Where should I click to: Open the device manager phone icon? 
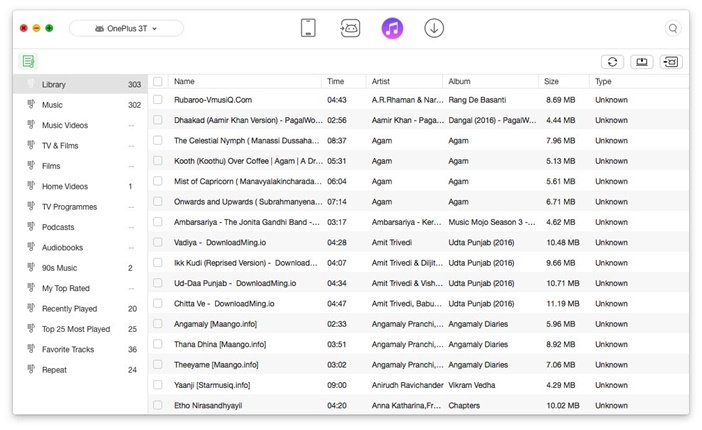click(308, 28)
